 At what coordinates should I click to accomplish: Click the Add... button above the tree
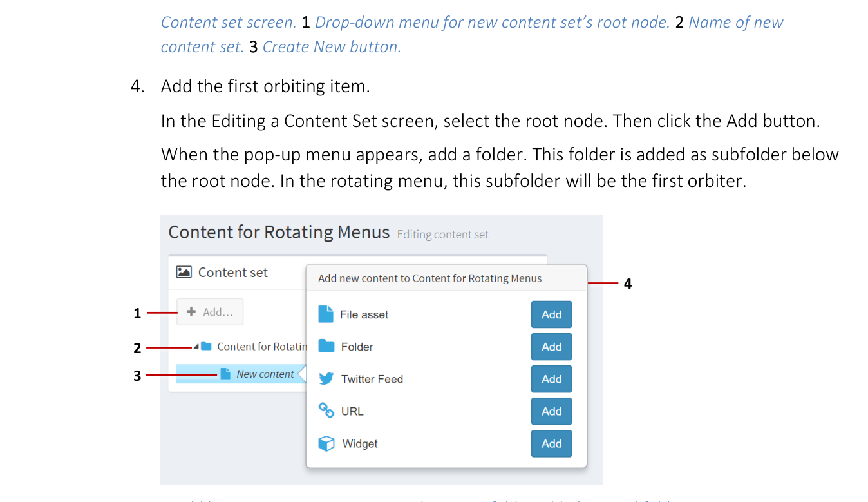click(x=210, y=311)
